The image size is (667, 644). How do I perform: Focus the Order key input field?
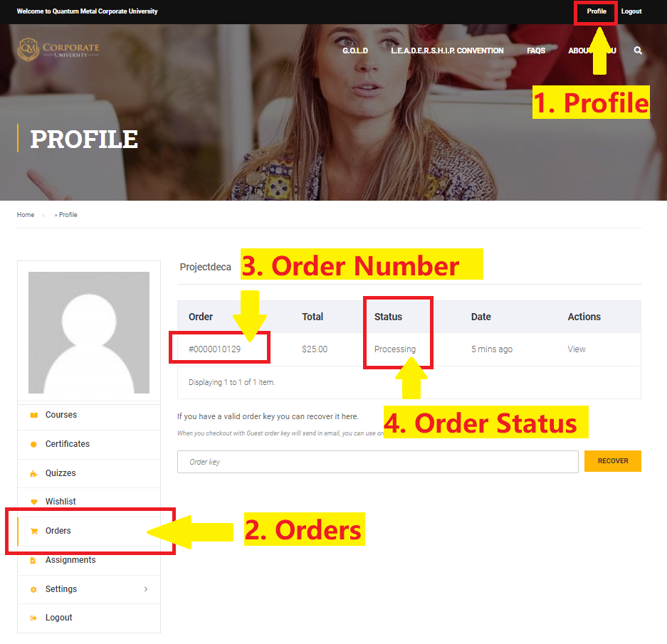378,462
